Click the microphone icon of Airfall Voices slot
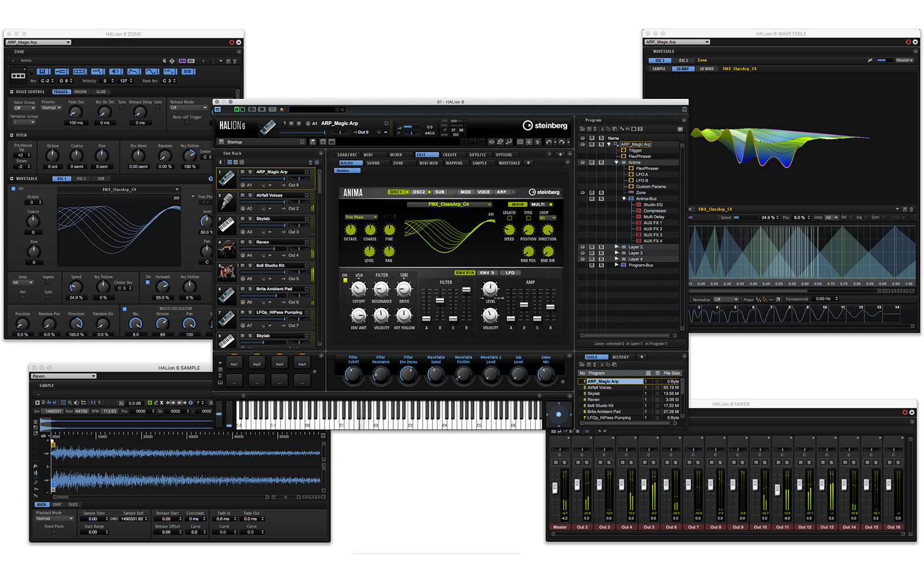This screenshot has height=582, width=924. point(226,202)
